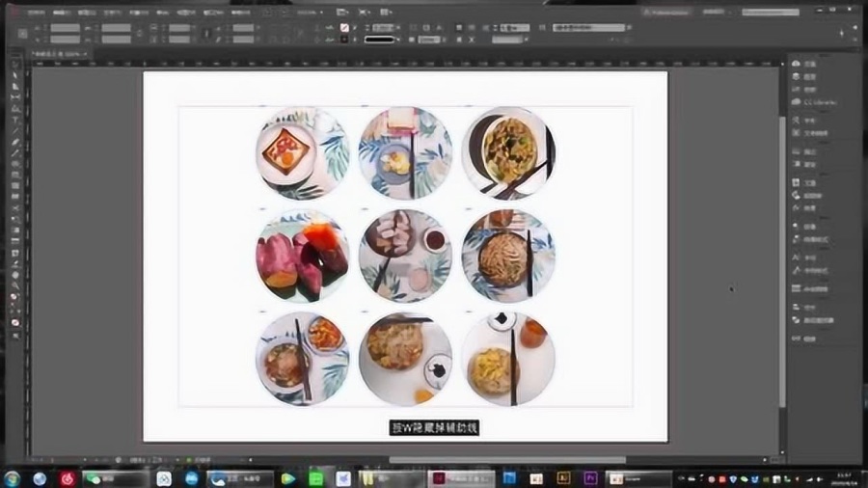
Task: Select the Pen tool in the toolbox
Action: [x=15, y=142]
